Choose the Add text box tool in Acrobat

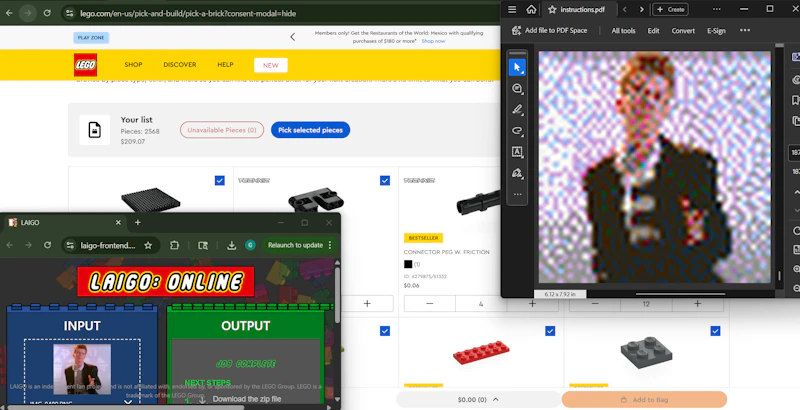(x=517, y=152)
